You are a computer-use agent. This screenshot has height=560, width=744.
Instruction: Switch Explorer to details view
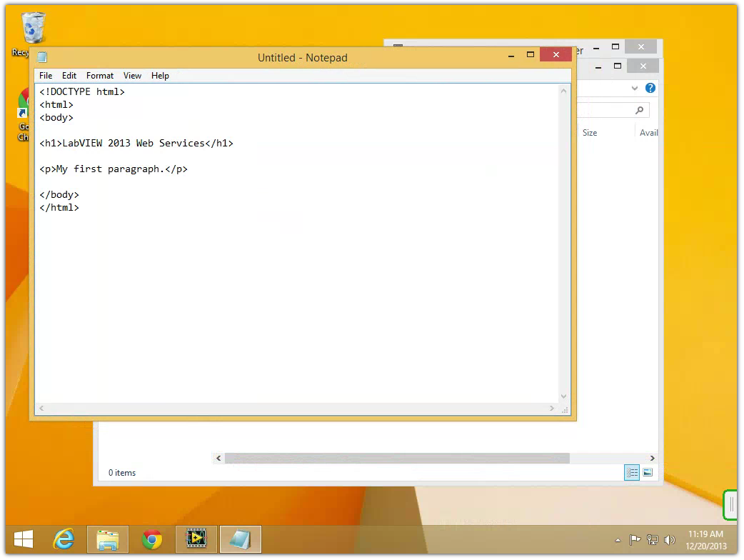(x=632, y=472)
